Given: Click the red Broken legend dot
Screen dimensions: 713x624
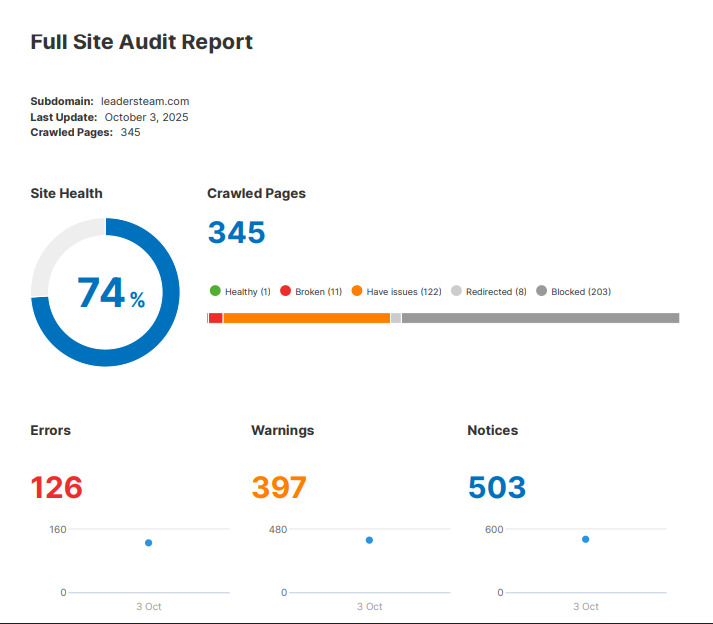Looking at the screenshot, I should pyautogui.click(x=285, y=291).
